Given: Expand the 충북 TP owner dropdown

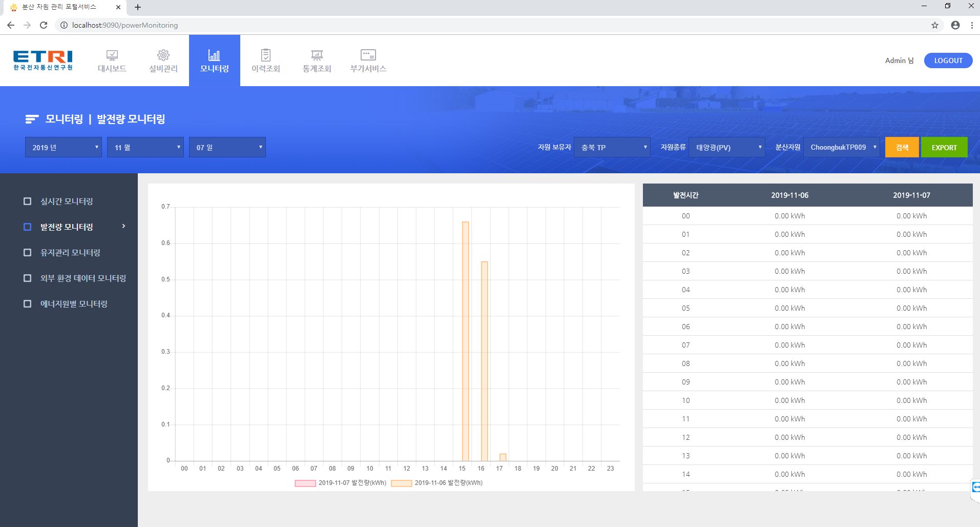Looking at the screenshot, I should click(x=612, y=148).
